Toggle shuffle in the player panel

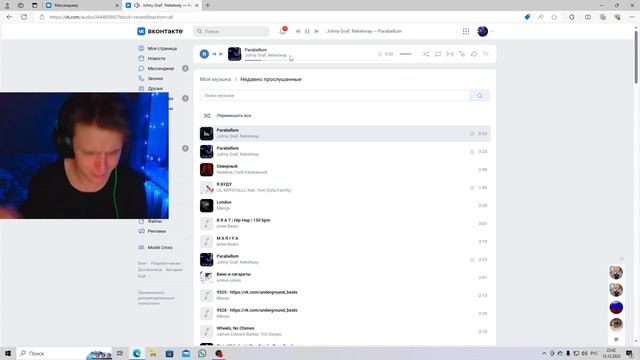click(x=426, y=54)
